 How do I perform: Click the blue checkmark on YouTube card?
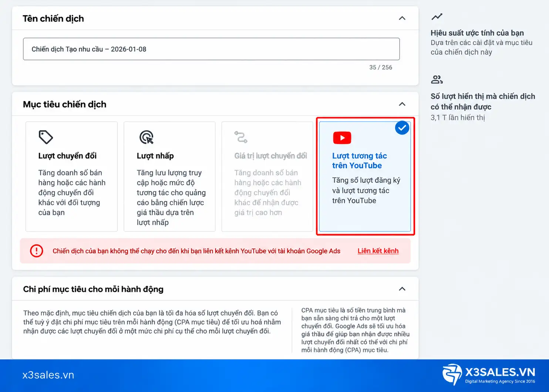tap(402, 128)
